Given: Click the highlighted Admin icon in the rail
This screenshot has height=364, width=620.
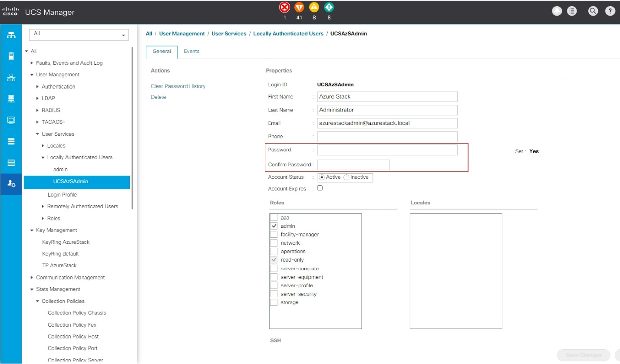Looking at the screenshot, I should (11, 184).
